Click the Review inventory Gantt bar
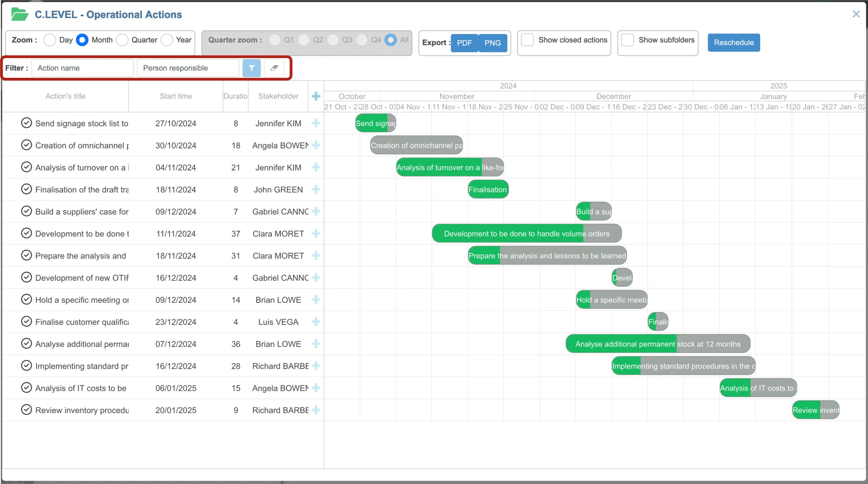The width and height of the screenshot is (868, 484). [x=816, y=410]
